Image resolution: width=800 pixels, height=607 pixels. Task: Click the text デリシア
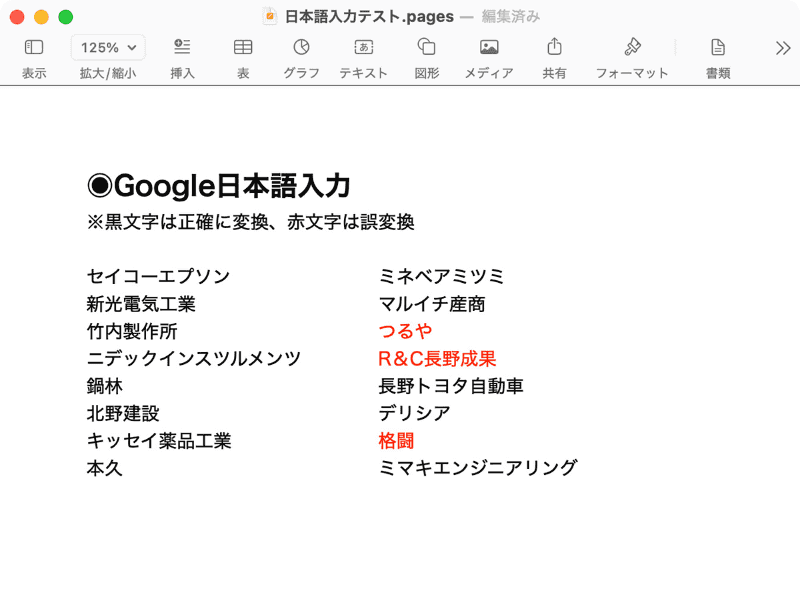[414, 414]
